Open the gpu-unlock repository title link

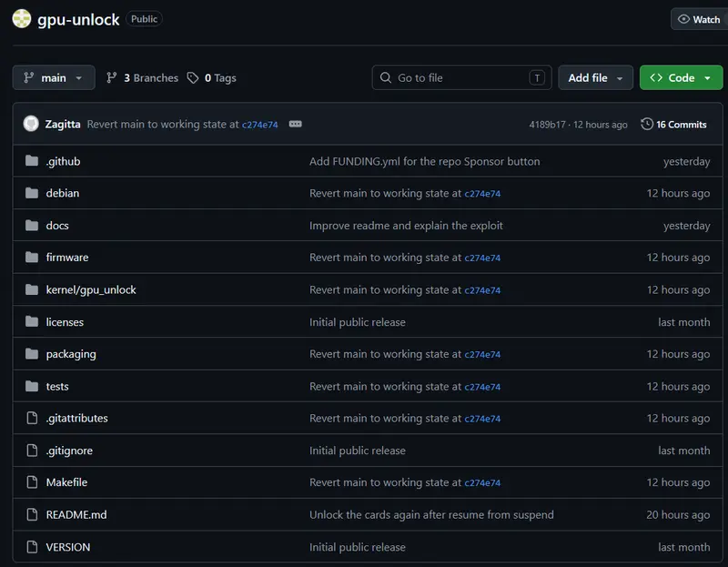tap(78, 19)
